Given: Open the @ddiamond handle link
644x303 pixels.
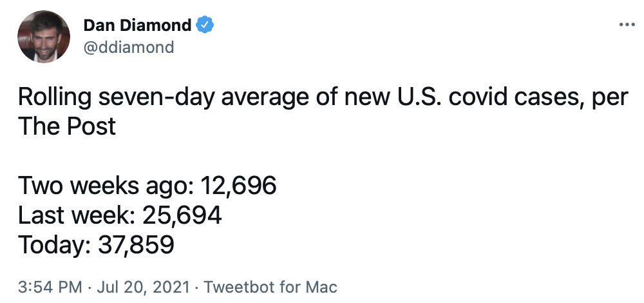Looking at the screenshot, I should pos(129,47).
